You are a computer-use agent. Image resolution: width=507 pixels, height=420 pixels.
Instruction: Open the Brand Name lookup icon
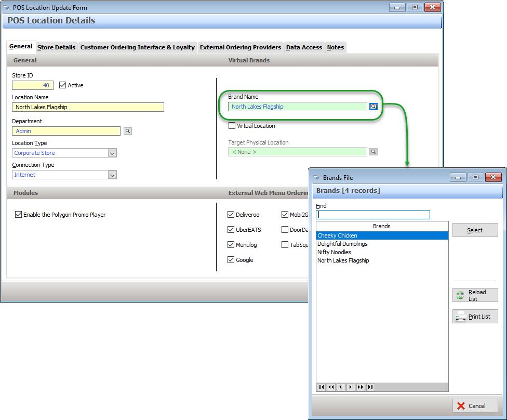(373, 107)
